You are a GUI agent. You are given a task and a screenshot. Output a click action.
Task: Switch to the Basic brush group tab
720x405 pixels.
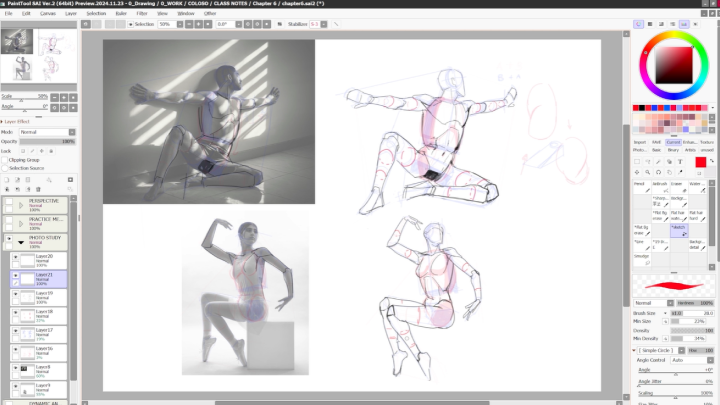[657, 150]
